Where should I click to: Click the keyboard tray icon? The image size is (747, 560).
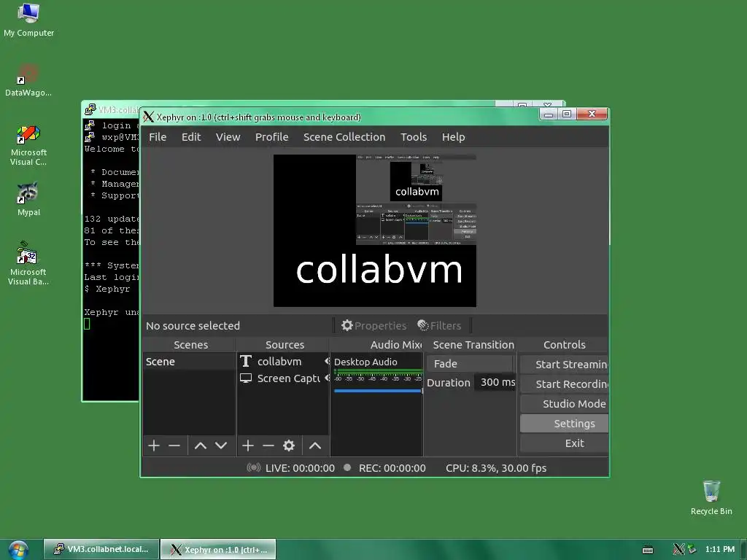click(648, 550)
